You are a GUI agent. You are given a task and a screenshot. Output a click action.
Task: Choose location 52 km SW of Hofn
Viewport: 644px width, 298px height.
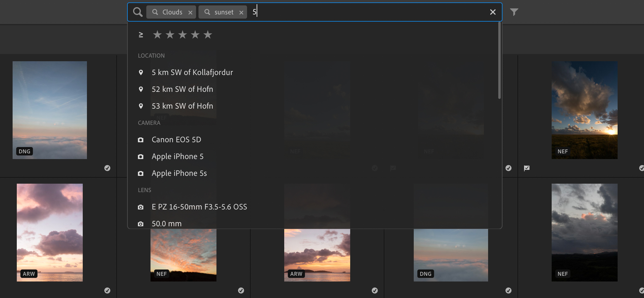[x=313, y=89]
